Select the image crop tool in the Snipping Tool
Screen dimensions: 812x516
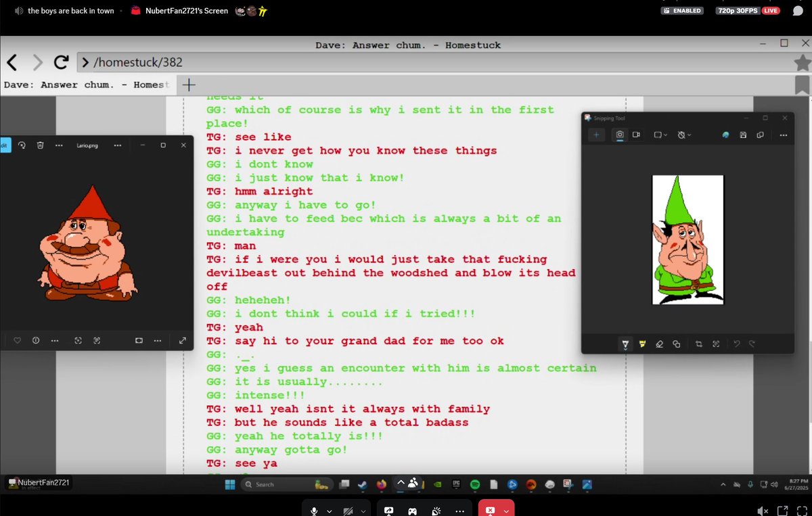699,344
